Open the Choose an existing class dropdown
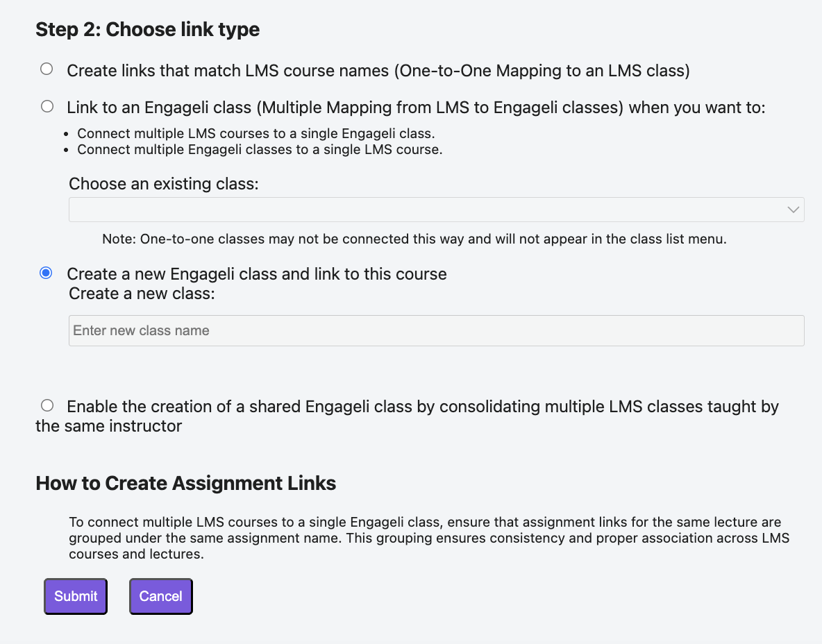The width and height of the screenshot is (822, 644). coord(436,210)
